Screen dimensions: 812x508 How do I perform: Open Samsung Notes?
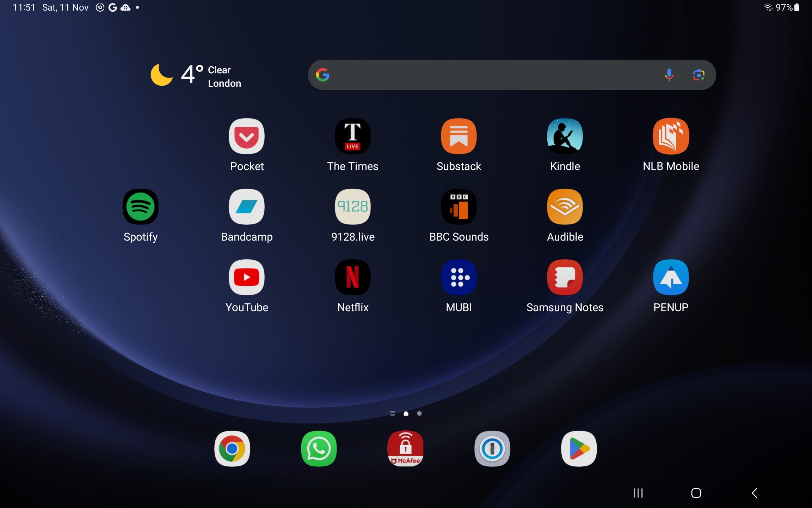coord(565,277)
